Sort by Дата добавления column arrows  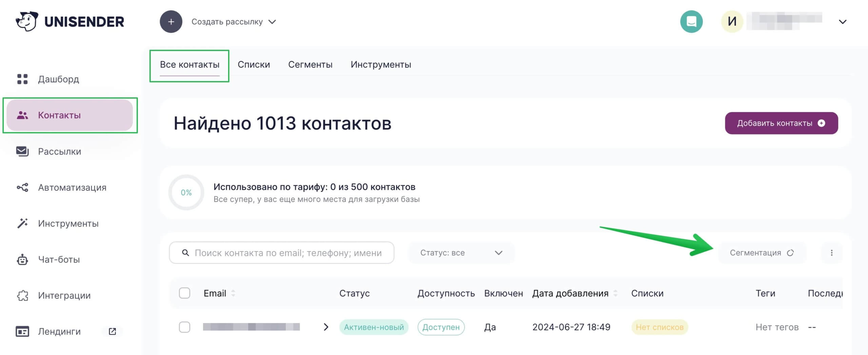[615, 293]
